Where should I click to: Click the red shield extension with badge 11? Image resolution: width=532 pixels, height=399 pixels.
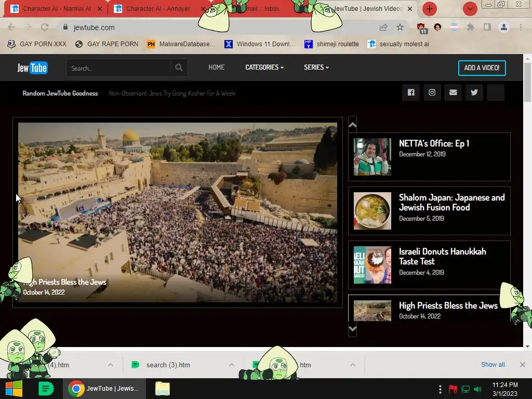(x=421, y=28)
